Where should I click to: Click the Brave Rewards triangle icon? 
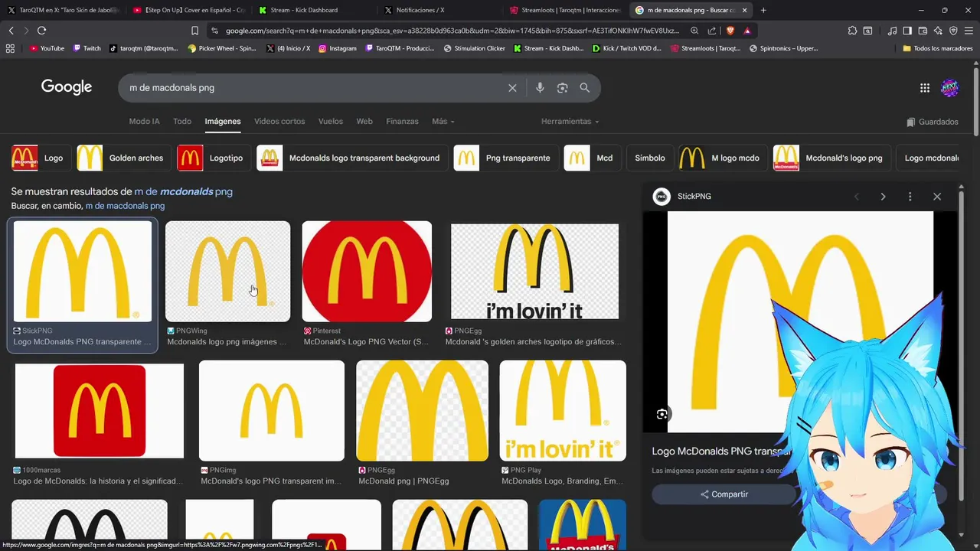pyautogui.click(x=747, y=31)
